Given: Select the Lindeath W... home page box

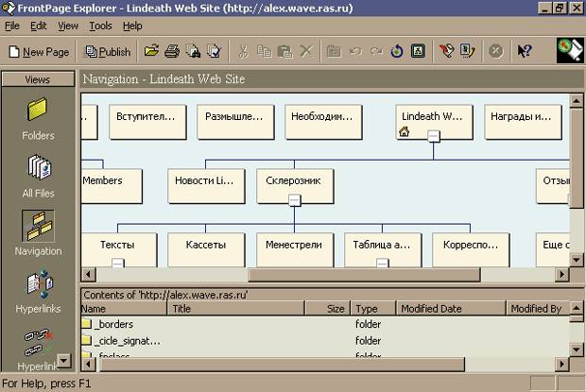Looking at the screenshot, I should click(434, 122).
